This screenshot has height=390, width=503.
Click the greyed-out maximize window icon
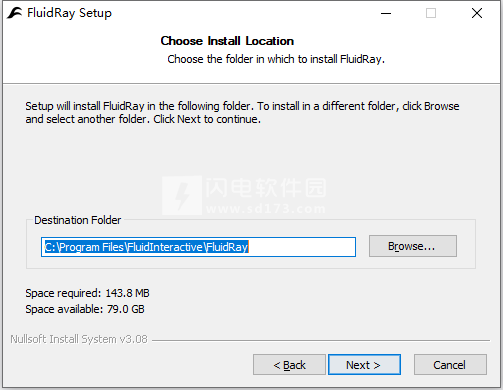tap(431, 13)
